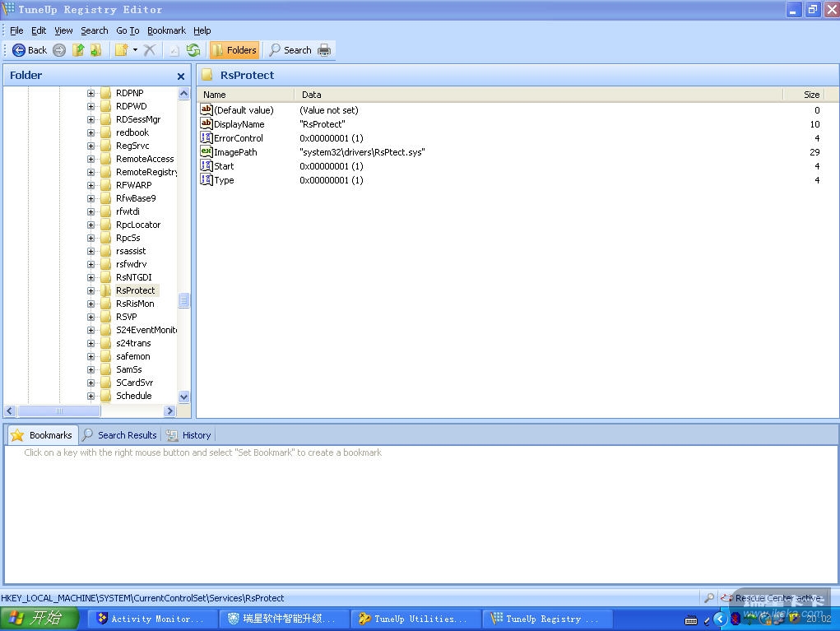Expand the RsProtect tree node
The height and width of the screenshot is (631, 840).
tap(90, 291)
